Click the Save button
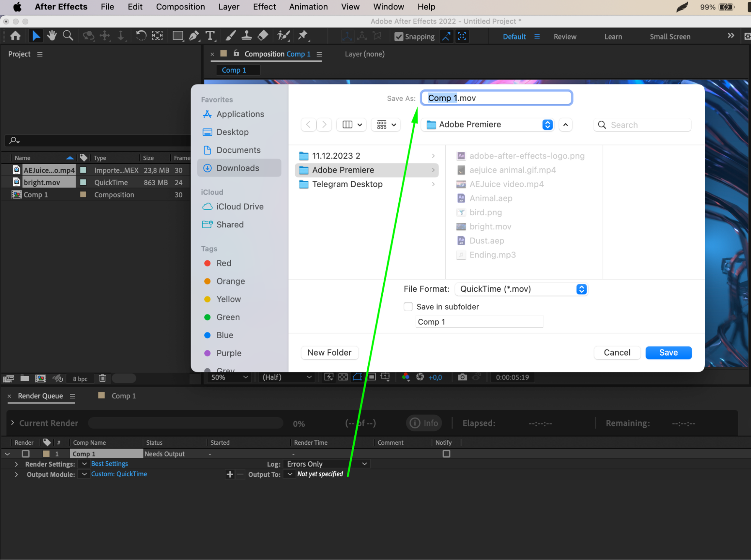Screen dimensions: 751x560 (668, 353)
